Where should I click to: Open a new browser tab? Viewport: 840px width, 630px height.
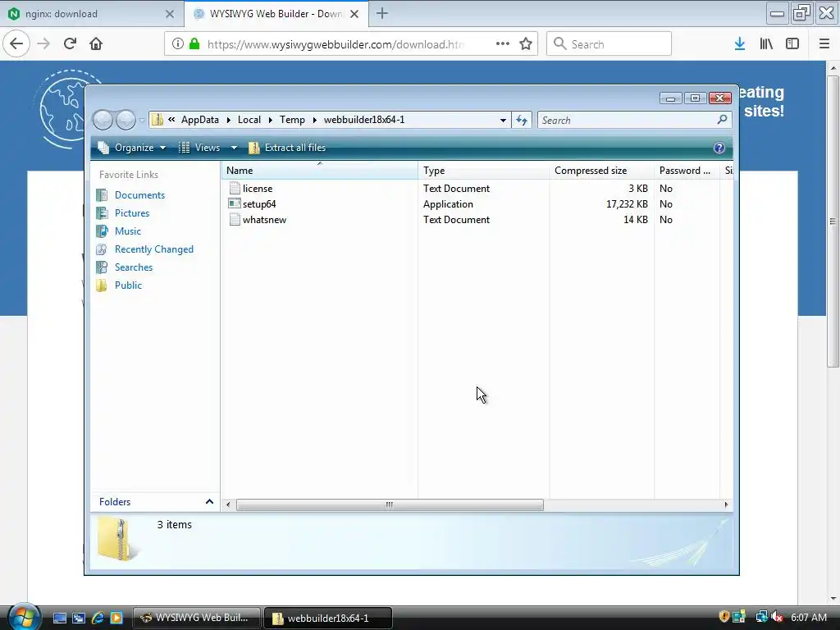point(382,13)
